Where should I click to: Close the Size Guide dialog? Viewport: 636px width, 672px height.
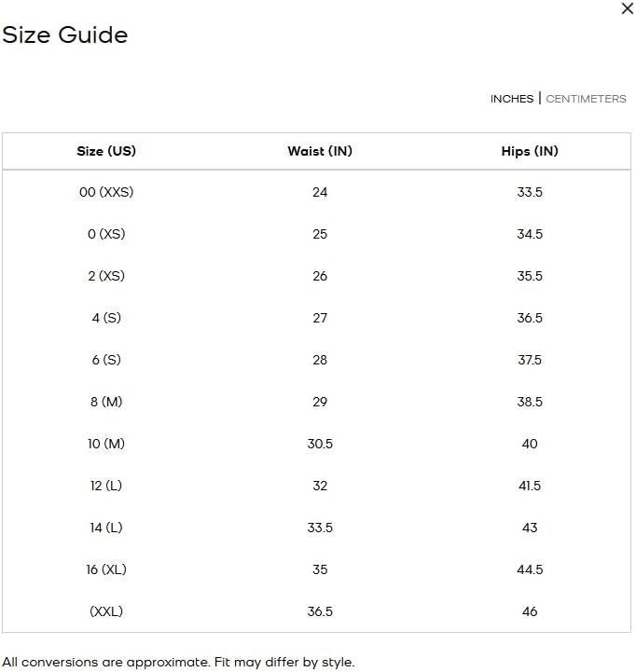(628, 8)
